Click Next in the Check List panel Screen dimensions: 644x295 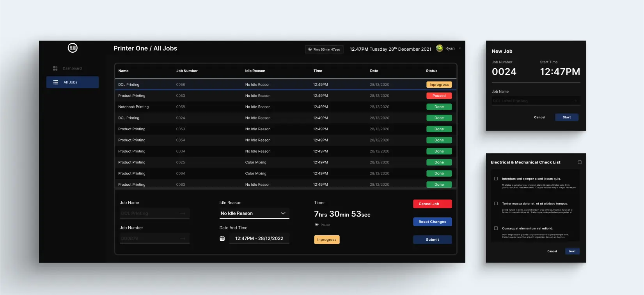click(x=572, y=251)
